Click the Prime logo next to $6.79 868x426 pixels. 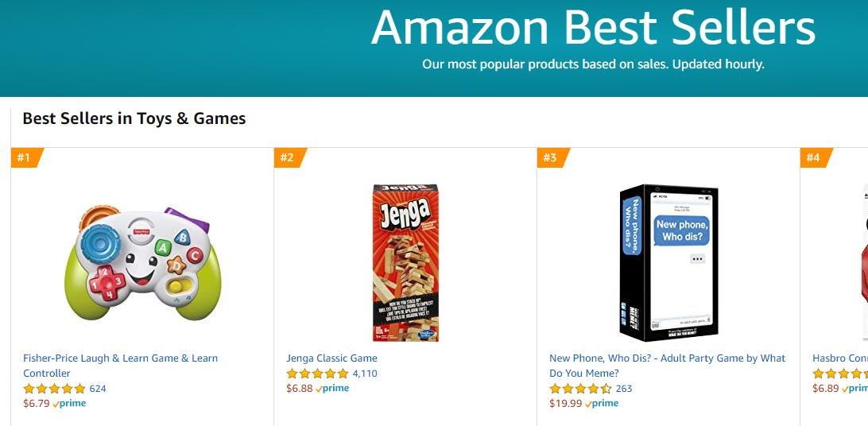coord(70,404)
